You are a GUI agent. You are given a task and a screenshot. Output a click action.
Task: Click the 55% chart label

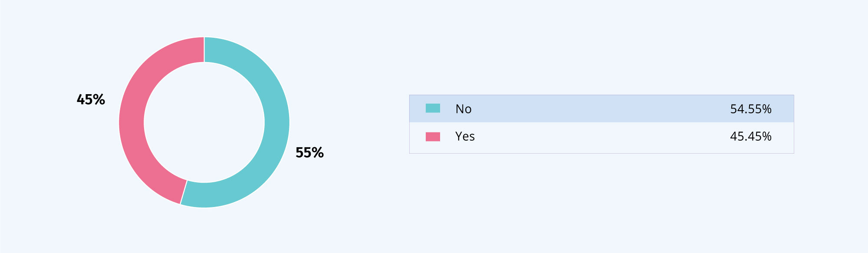(x=309, y=153)
